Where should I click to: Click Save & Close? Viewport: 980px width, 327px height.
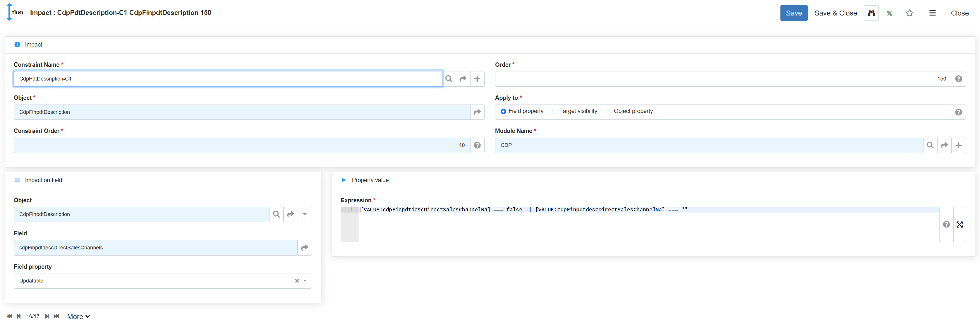(835, 13)
